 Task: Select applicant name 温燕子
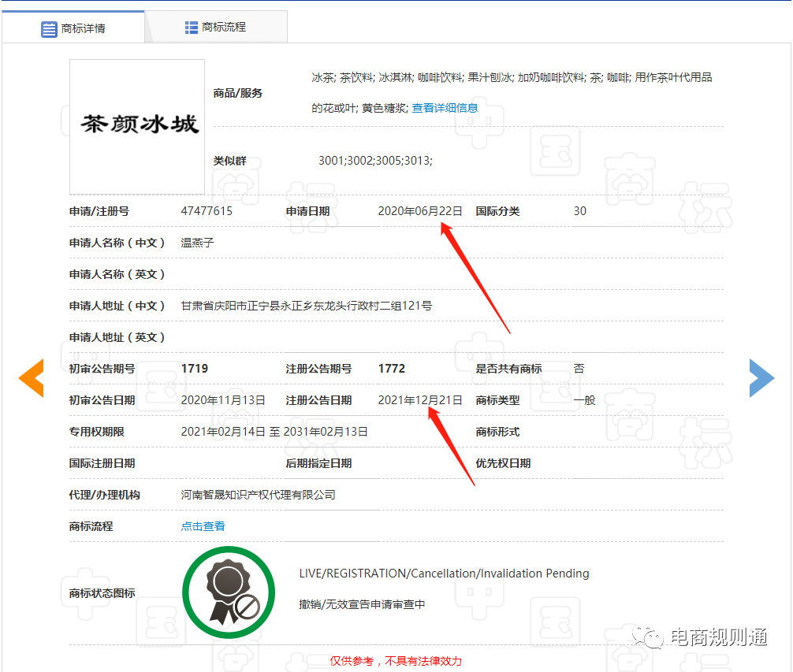[x=197, y=243]
